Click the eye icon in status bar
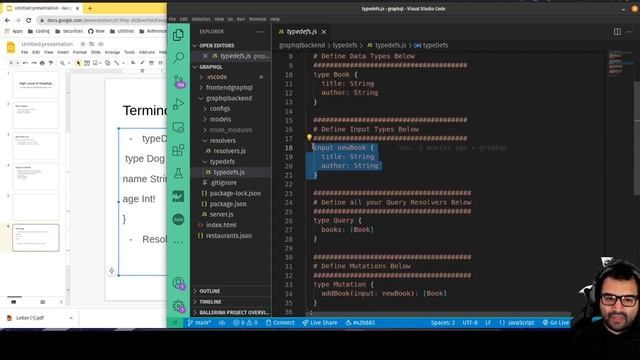The width and height of the screenshot is (640, 360). (222, 322)
